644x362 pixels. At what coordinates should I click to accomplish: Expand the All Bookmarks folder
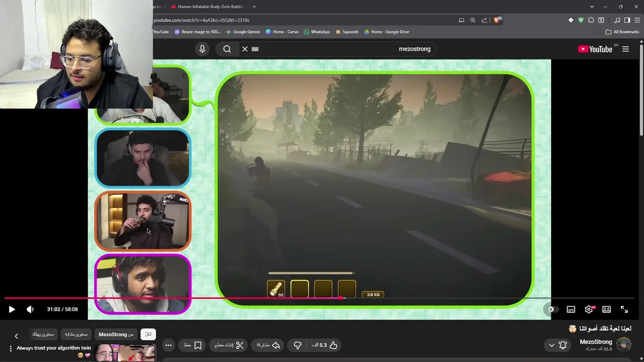click(x=622, y=32)
